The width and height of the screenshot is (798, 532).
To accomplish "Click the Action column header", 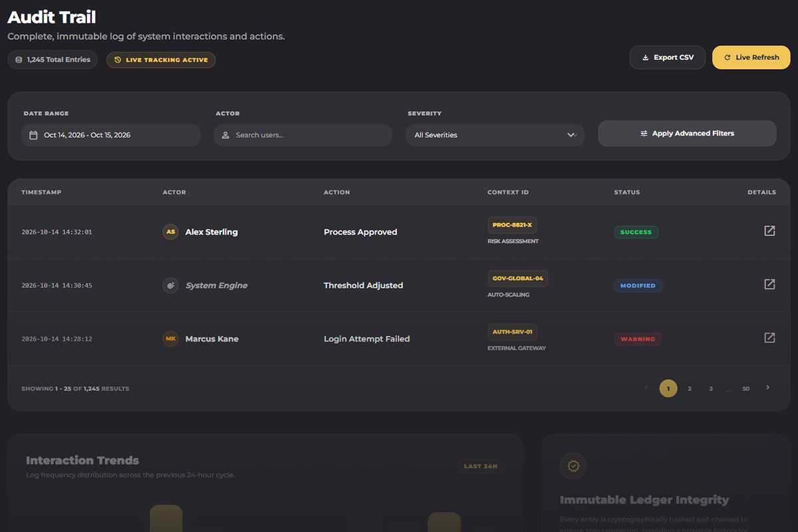I will pyautogui.click(x=336, y=192).
